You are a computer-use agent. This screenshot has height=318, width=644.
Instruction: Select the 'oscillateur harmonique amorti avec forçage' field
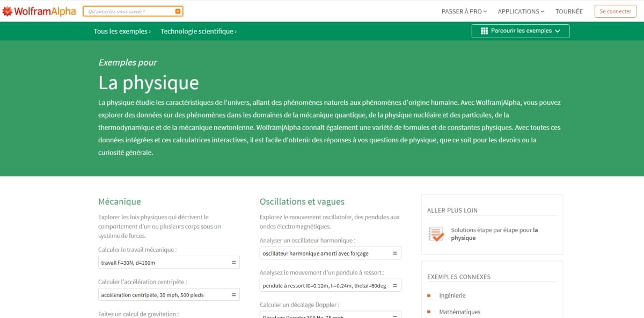click(331, 253)
